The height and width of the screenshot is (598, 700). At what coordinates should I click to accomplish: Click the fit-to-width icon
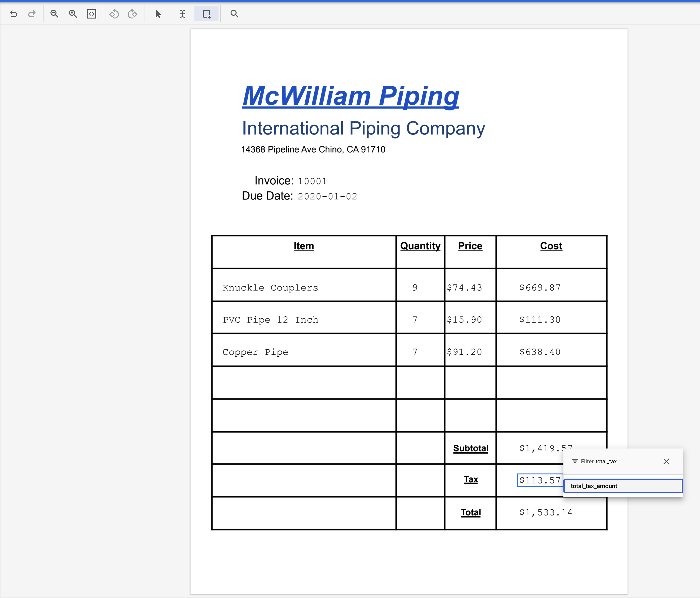[92, 14]
